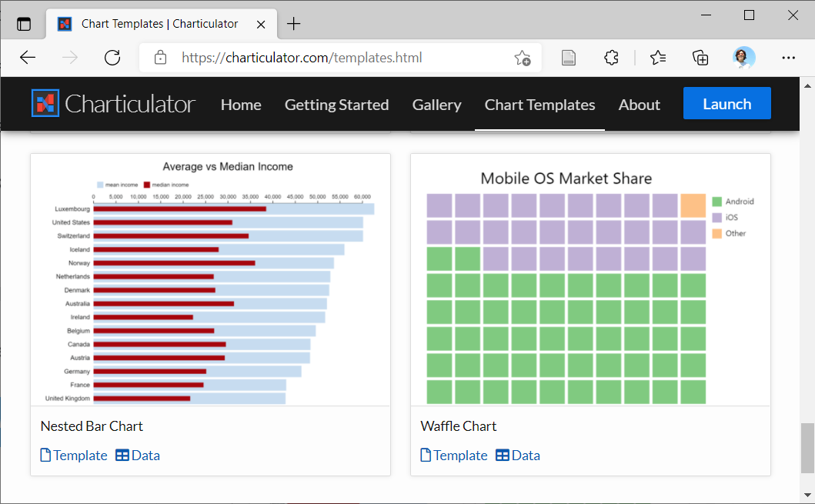Go back to previous page
The image size is (815, 504).
[28, 57]
